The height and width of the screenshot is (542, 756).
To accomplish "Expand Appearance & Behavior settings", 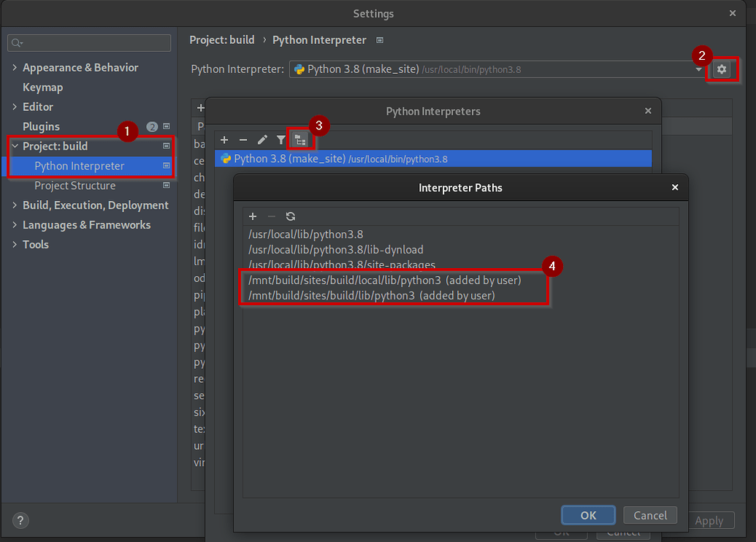I will coord(15,67).
